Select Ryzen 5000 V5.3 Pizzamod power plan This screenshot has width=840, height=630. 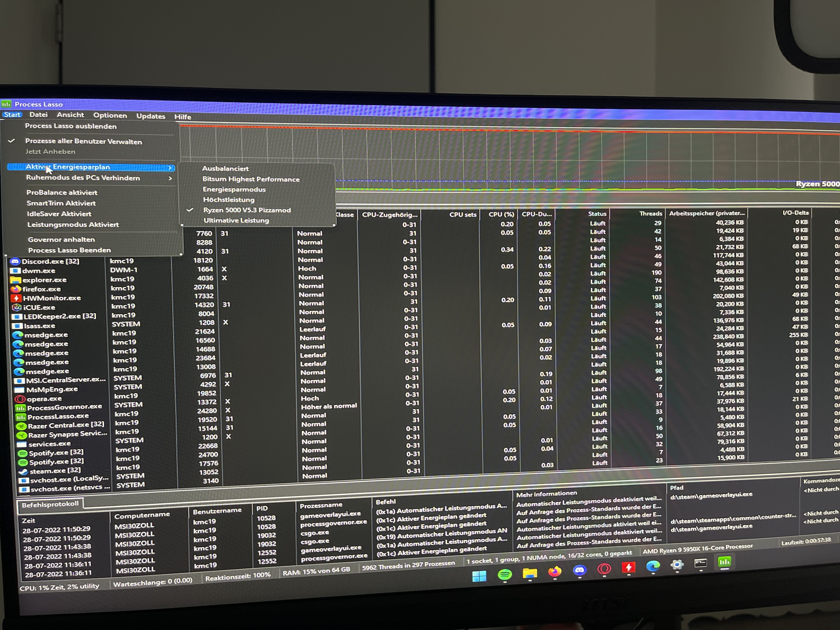coord(247,210)
